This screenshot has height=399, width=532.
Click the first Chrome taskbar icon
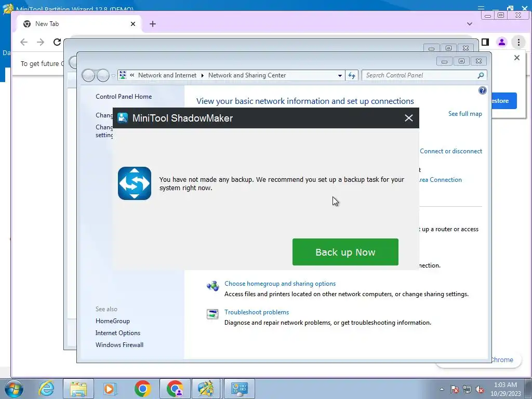click(x=142, y=389)
